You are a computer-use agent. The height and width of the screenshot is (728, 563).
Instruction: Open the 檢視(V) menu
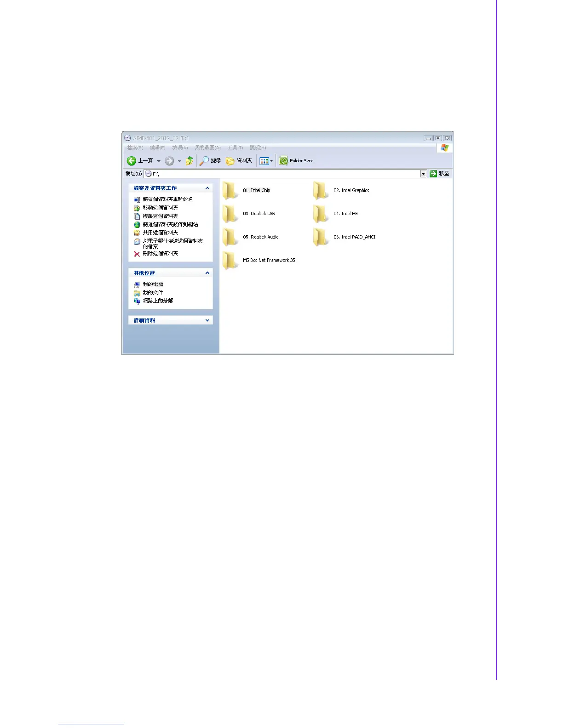pyautogui.click(x=180, y=148)
